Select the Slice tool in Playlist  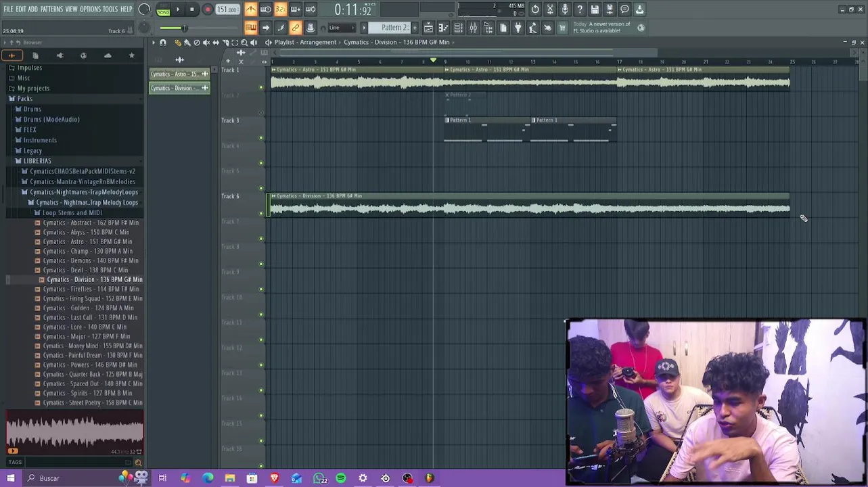225,43
